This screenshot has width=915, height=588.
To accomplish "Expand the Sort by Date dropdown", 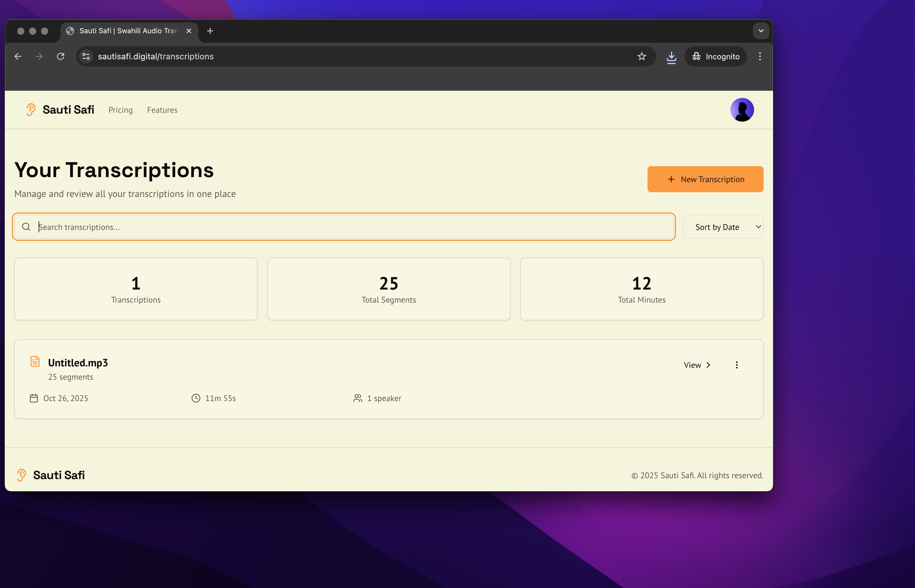I will (x=723, y=227).
